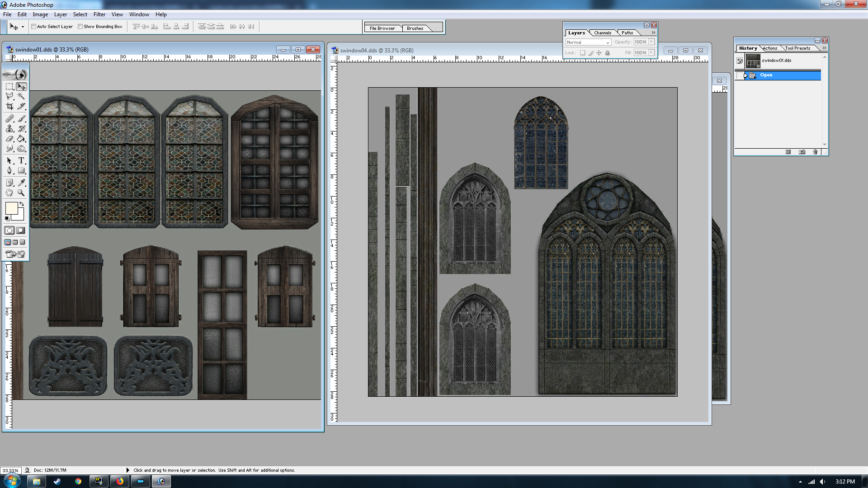Select the Hand tool
The height and width of the screenshot is (488, 868).
pyautogui.click(x=9, y=192)
